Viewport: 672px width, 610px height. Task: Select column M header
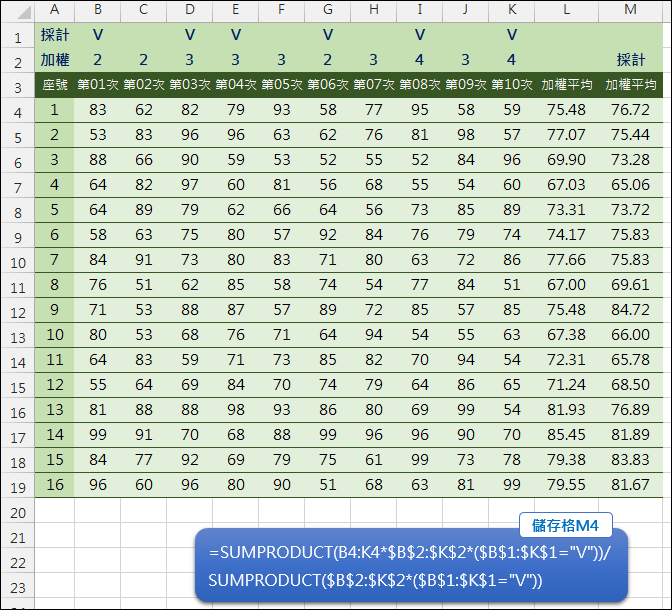point(630,9)
